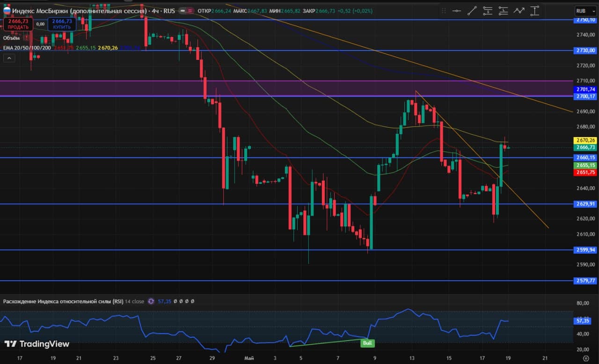Click the 2730,00 price label

point(586,50)
